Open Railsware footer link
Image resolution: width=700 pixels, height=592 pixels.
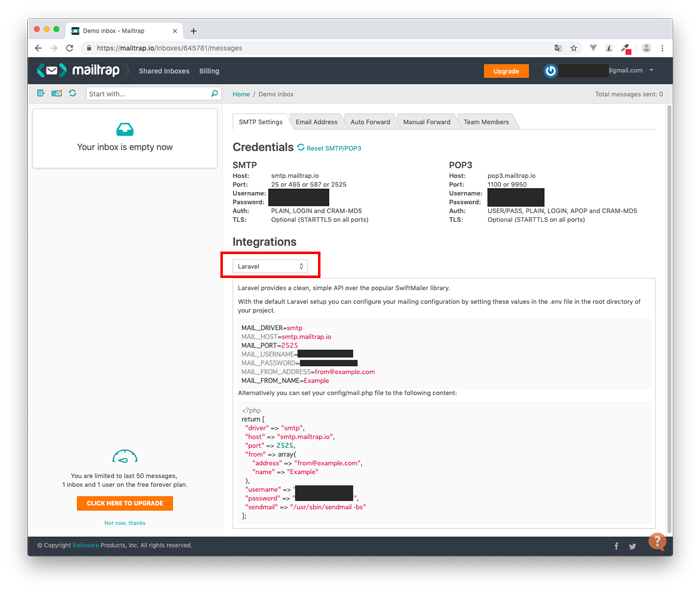(x=85, y=545)
